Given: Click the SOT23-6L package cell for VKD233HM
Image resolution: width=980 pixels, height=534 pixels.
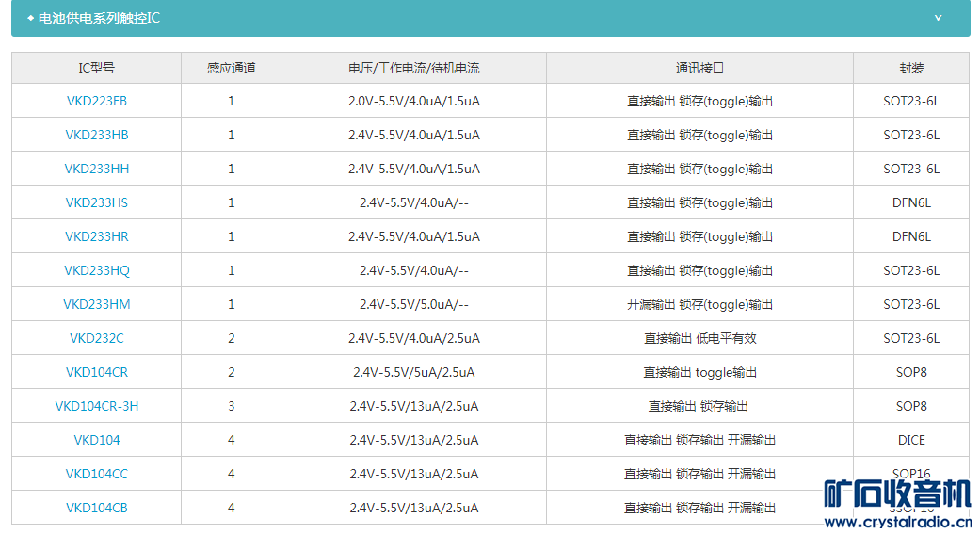Looking at the screenshot, I should [911, 304].
